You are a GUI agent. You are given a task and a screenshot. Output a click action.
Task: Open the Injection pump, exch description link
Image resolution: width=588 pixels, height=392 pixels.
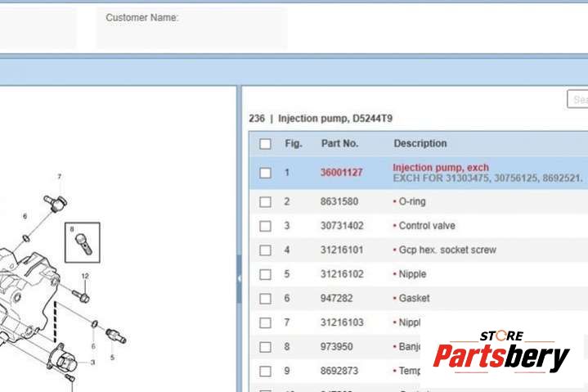440,168
